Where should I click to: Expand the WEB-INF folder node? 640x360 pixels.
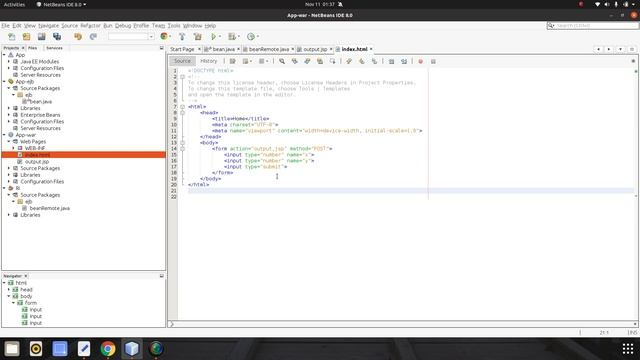tap(13, 148)
